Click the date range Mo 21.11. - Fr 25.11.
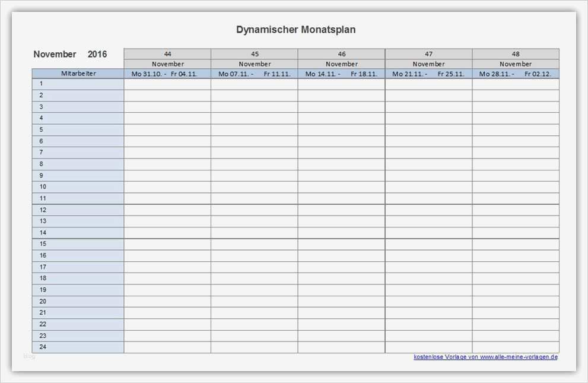This screenshot has height=383, width=588. 428,74
